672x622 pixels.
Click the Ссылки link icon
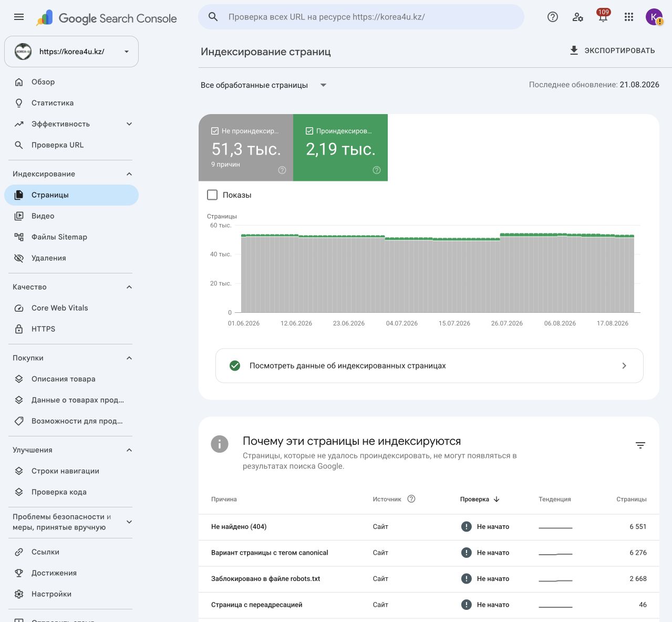(x=19, y=552)
